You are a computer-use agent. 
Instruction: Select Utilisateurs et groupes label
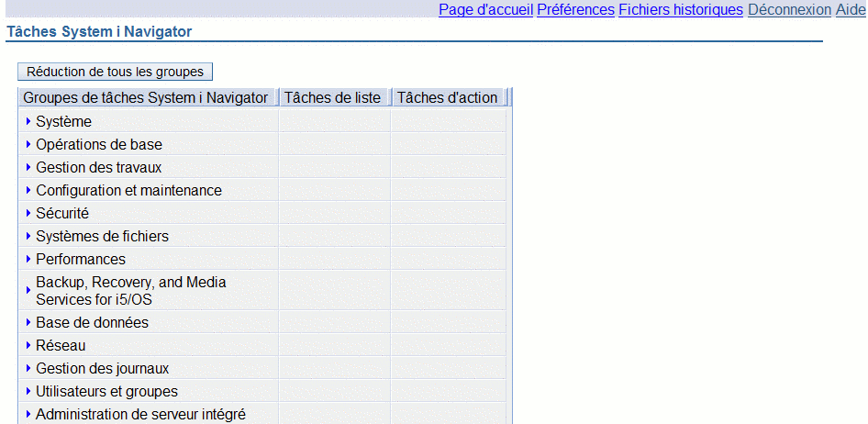(x=106, y=391)
